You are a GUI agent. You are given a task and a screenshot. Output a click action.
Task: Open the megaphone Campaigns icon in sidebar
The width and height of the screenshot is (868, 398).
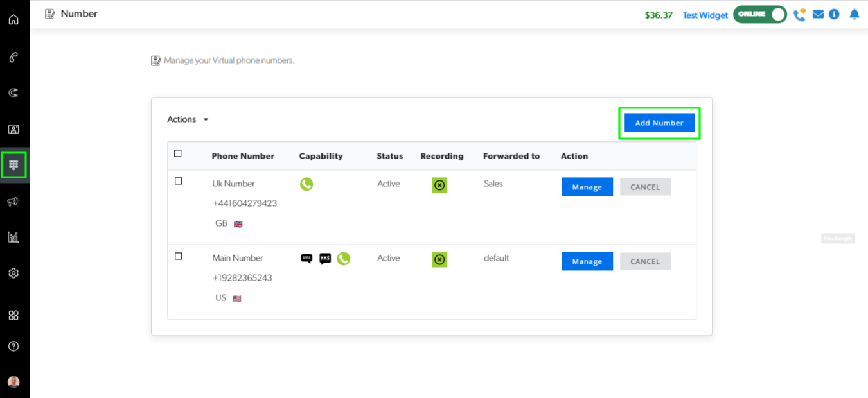click(13, 202)
